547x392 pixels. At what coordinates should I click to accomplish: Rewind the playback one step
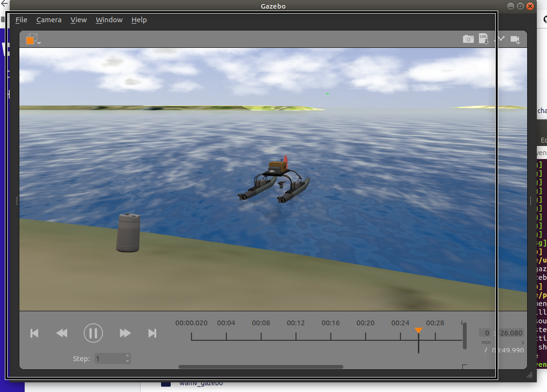click(62, 333)
